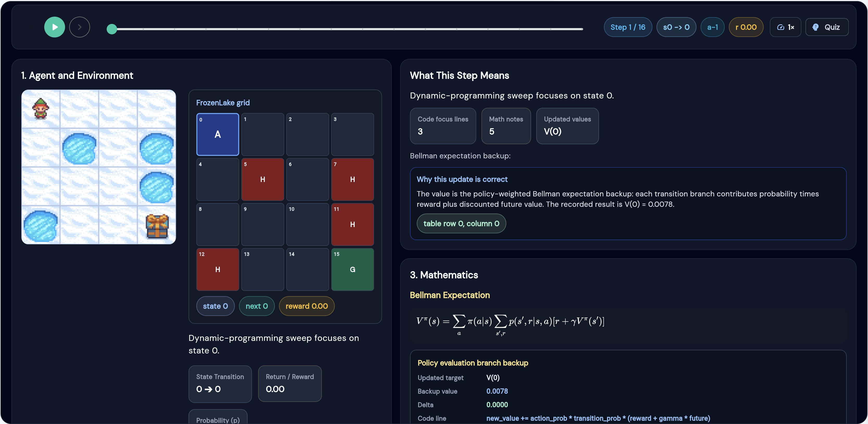Viewport: 868px width, 424px height.
Task: Click the Backup value 0.0078
Action: click(x=497, y=391)
